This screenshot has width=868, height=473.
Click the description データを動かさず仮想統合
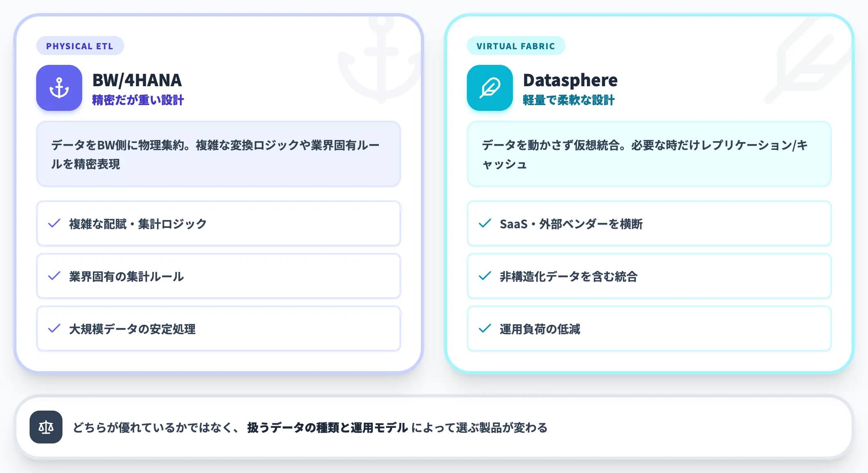(649, 154)
